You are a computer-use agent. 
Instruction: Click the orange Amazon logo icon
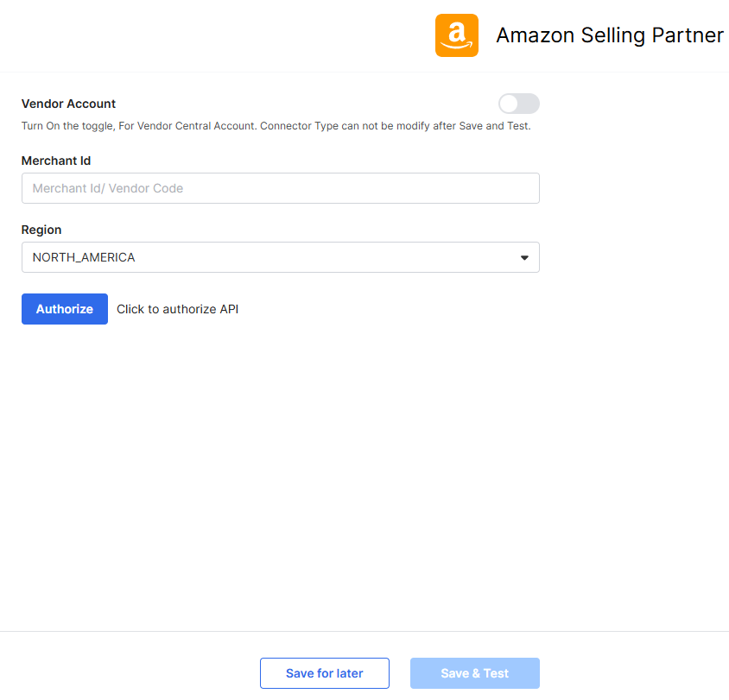pyautogui.click(x=456, y=35)
